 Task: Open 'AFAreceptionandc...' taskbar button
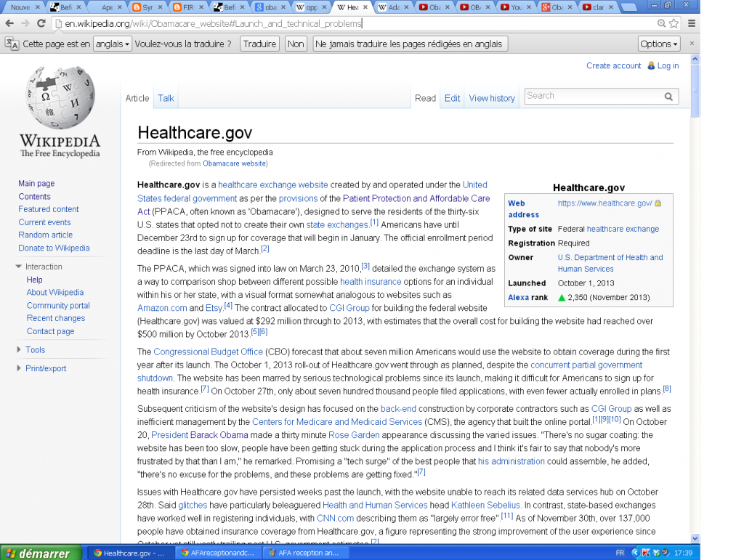[x=218, y=553]
